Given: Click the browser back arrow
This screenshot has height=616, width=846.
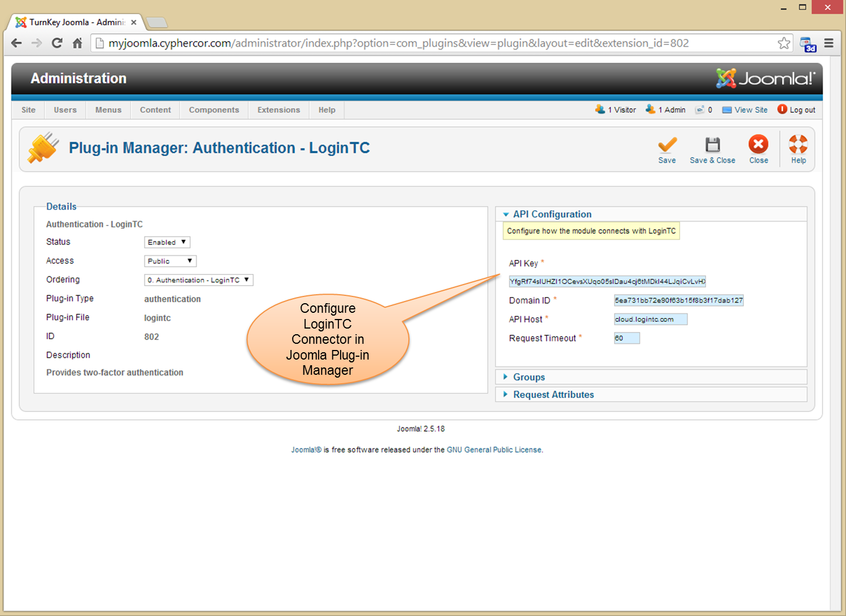Looking at the screenshot, I should tap(16, 43).
